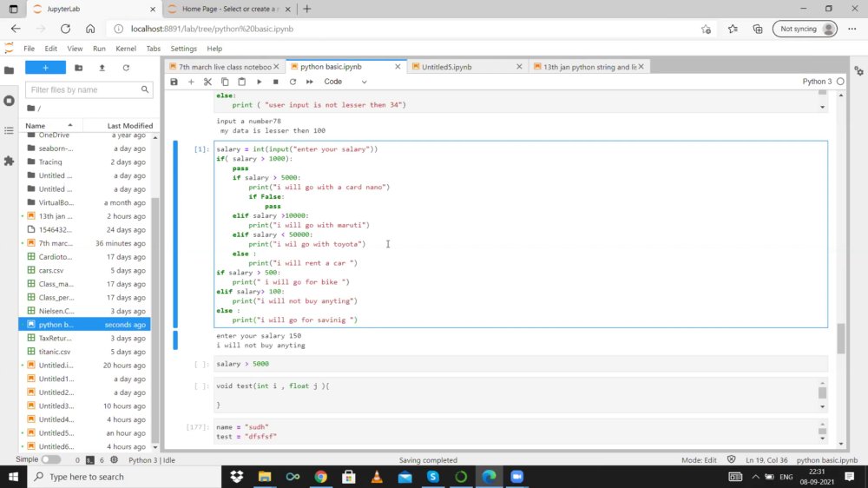Screen dimensions: 868x488
Task: Open the Run menu
Action: coord(99,48)
